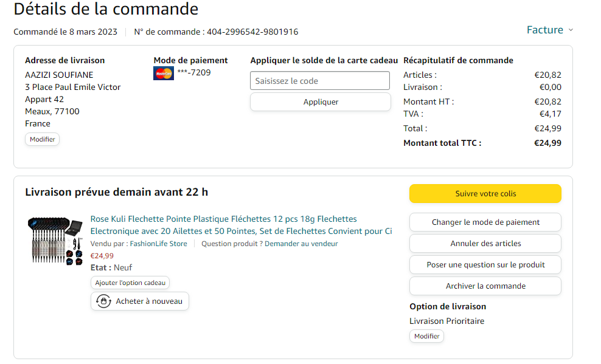
Task: Click Annuler des articles button
Action: 485,244
